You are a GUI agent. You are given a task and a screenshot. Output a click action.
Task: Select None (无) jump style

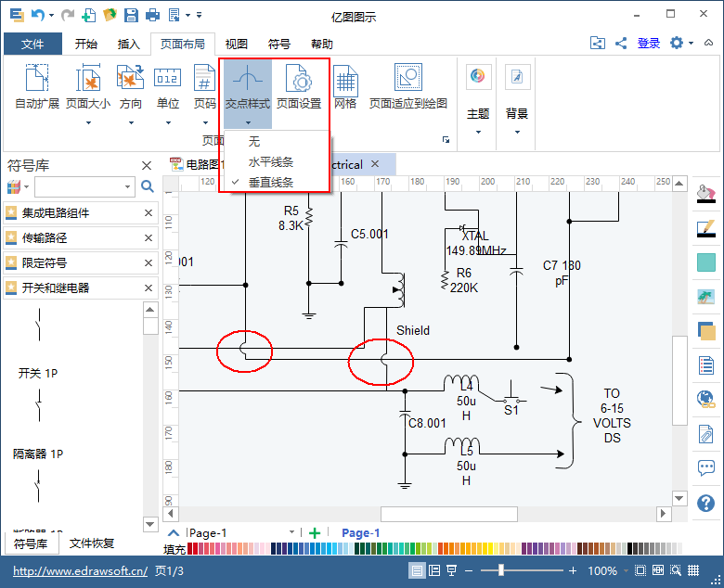[x=277, y=142]
